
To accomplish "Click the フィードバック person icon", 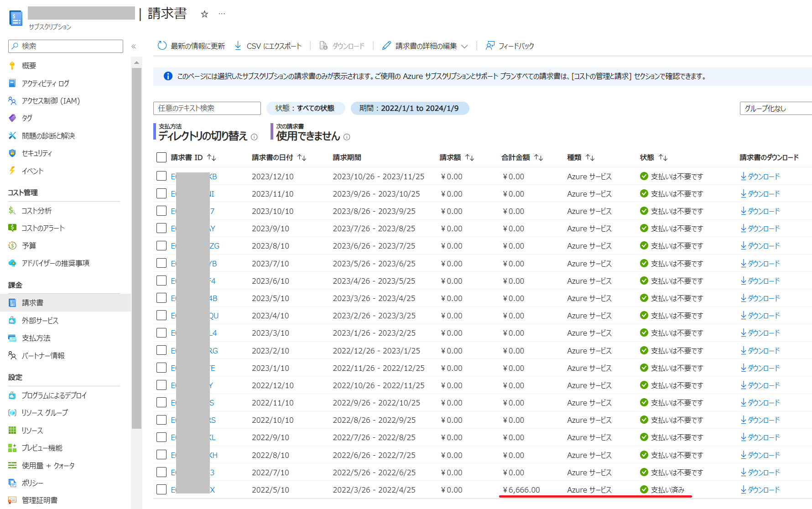I will click(490, 46).
